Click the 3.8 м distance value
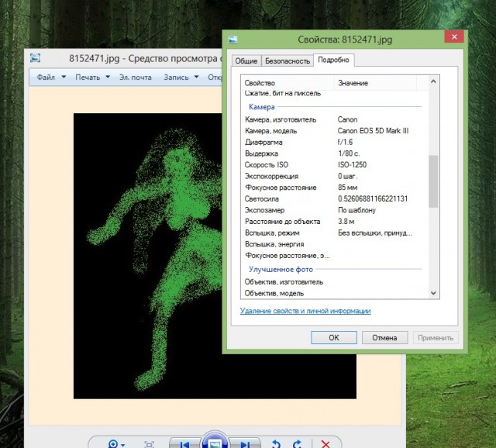Image resolution: width=496 pixels, height=448 pixels. pyautogui.click(x=346, y=222)
